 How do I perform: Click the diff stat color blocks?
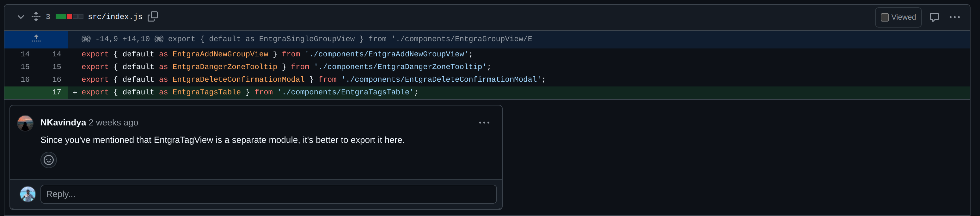coord(69,17)
